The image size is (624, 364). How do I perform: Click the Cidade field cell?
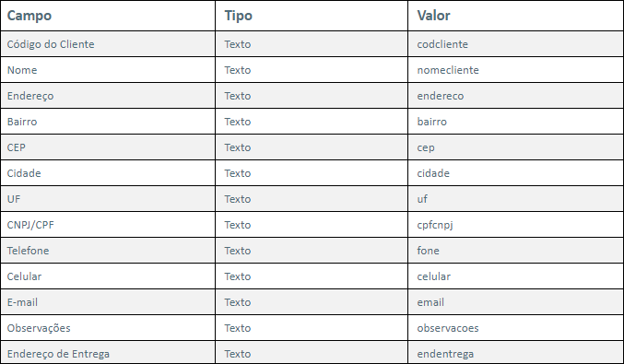tap(108, 173)
